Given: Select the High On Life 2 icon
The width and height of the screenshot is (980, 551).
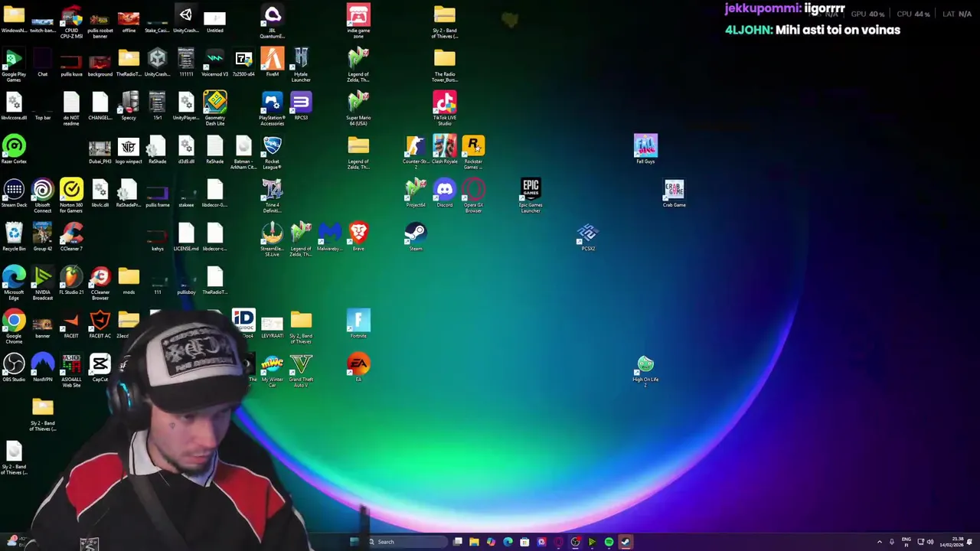Looking at the screenshot, I should [645, 370].
